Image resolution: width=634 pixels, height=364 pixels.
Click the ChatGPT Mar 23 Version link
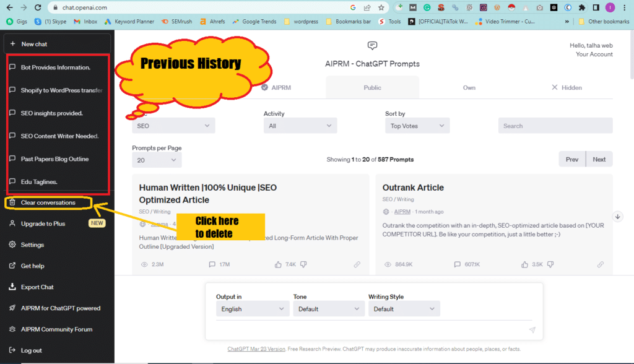[256, 349]
